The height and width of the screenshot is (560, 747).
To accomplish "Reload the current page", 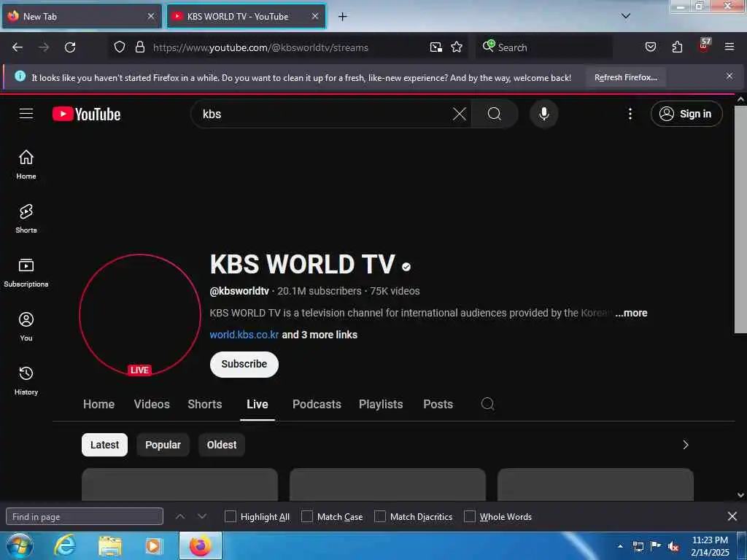I will point(70,47).
